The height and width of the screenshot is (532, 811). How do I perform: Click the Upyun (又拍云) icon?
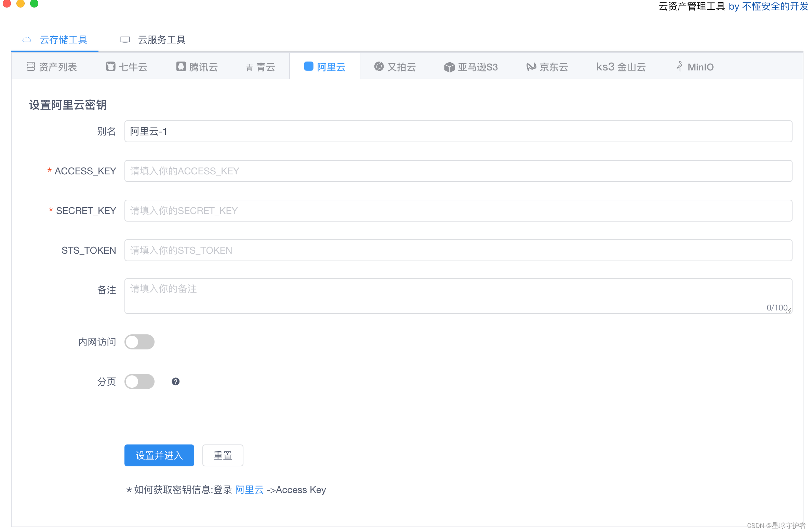click(x=378, y=67)
